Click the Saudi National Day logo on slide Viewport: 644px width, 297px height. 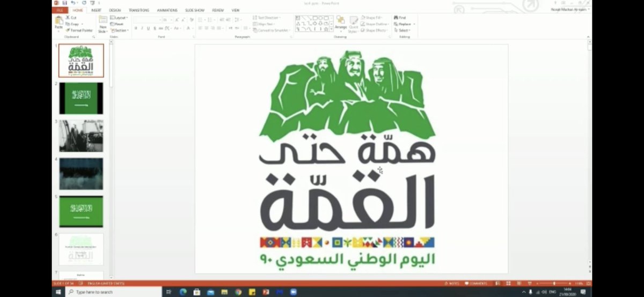click(347, 158)
